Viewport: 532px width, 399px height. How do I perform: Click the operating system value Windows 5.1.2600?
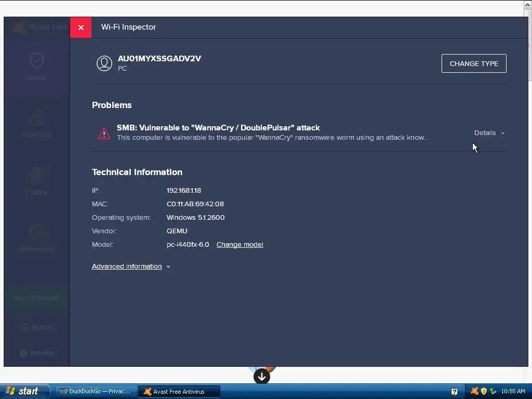[195, 218]
